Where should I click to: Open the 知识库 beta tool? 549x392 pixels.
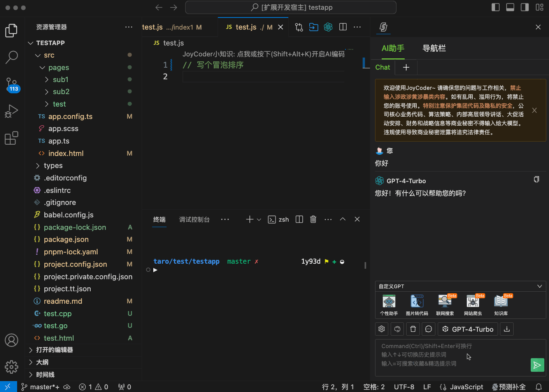click(501, 305)
